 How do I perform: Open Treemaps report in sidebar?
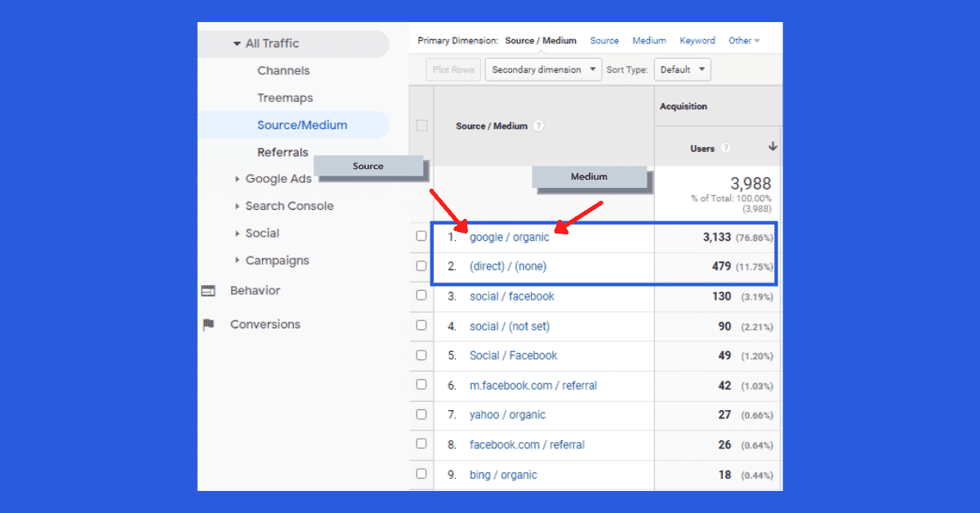pos(285,98)
